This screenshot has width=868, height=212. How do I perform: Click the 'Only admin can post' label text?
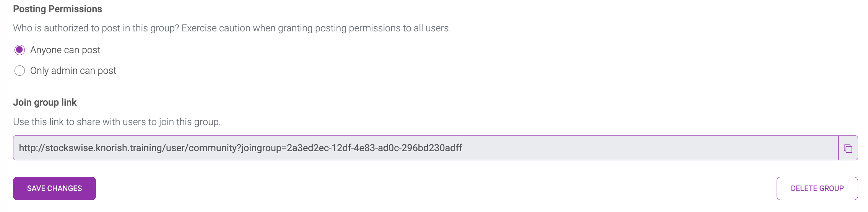(x=73, y=71)
